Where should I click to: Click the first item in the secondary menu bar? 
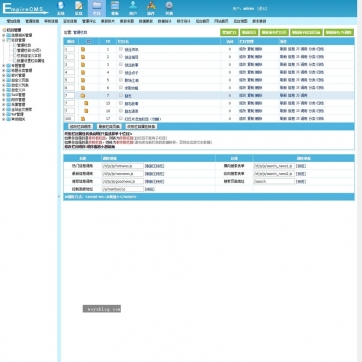[x=14, y=21]
